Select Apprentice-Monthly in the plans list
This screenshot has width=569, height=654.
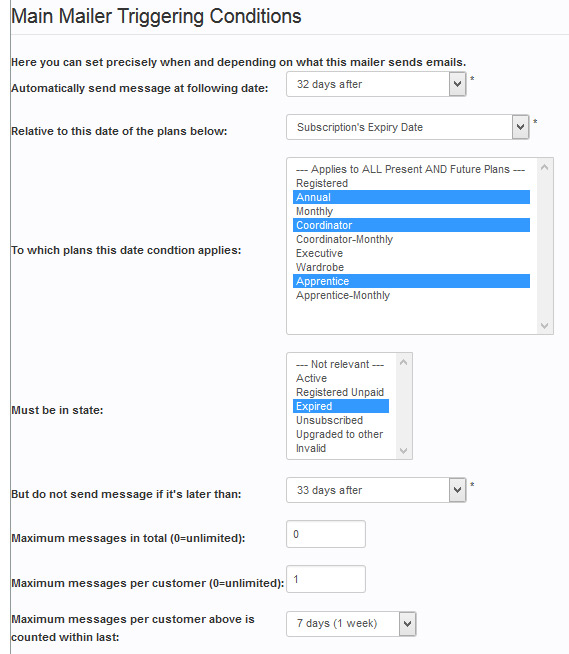point(411,295)
